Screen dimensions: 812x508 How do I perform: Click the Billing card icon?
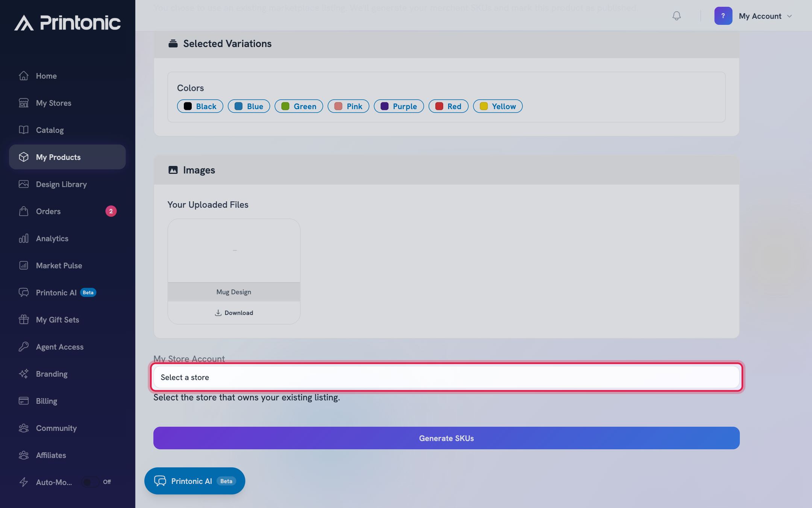24,401
